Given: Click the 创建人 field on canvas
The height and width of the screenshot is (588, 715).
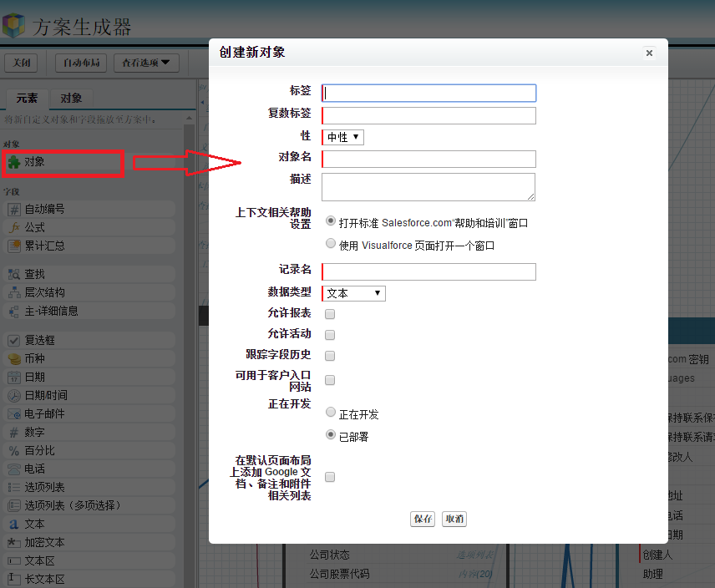Looking at the screenshot, I should click(x=657, y=555).
